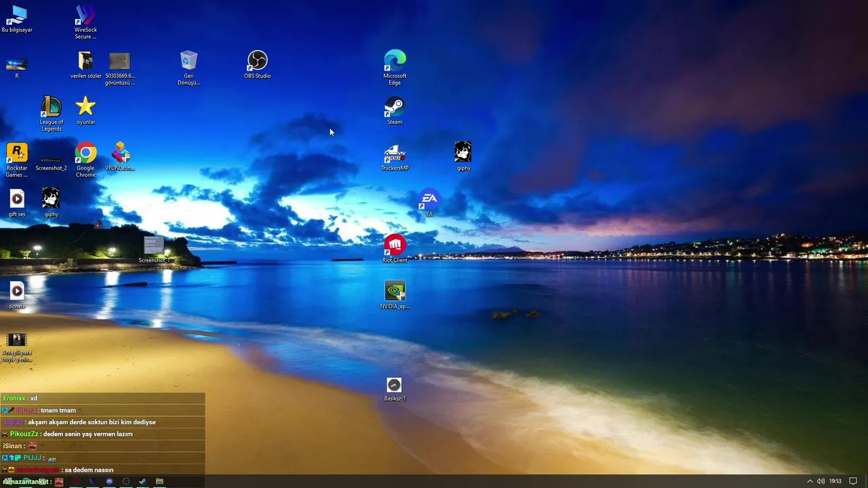The image size is (868, 488).
Task: Open the verilen sözler folder
Action: [x=85, y=64]
